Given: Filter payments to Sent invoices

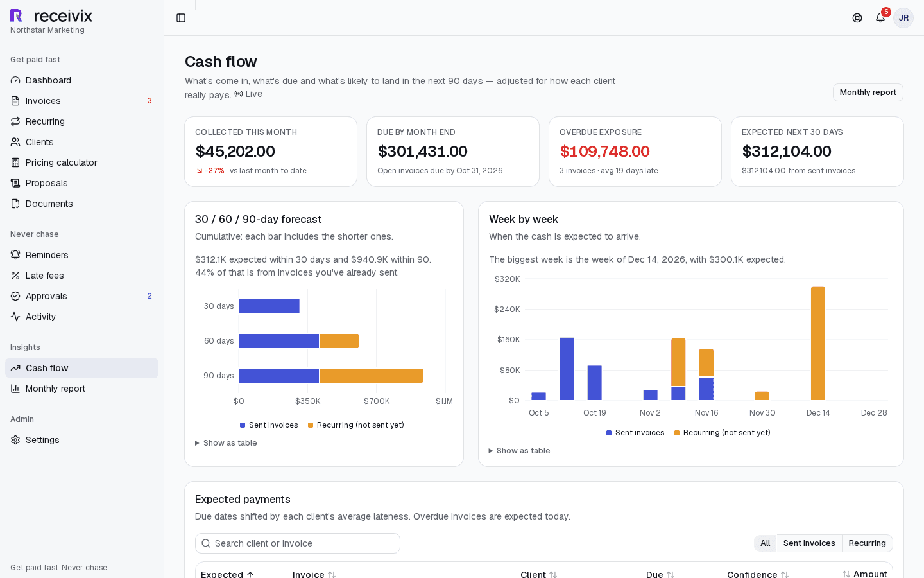Looking at the screenshot, I should coord(809,543).
